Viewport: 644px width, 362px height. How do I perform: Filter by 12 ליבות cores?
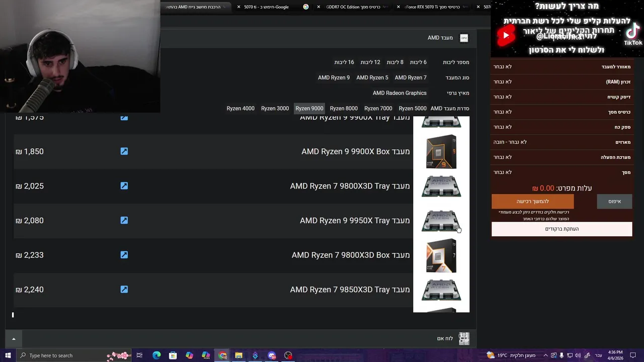(370, 62)
